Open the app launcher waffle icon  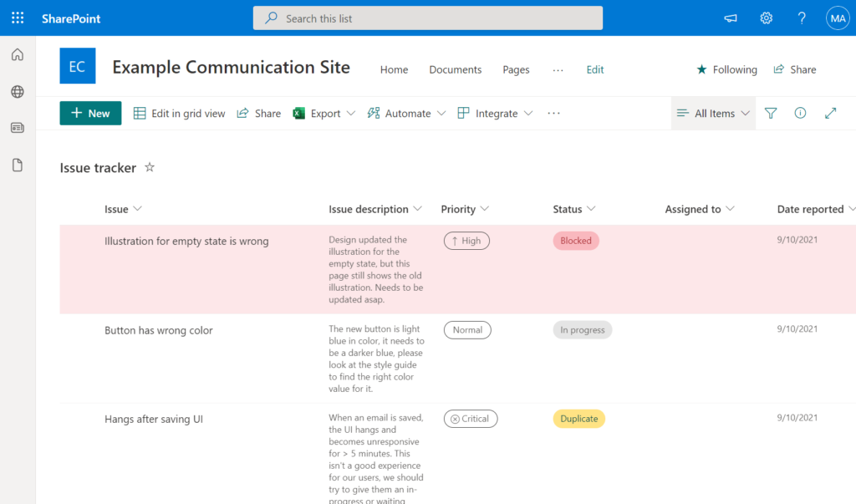coord(18,18)
